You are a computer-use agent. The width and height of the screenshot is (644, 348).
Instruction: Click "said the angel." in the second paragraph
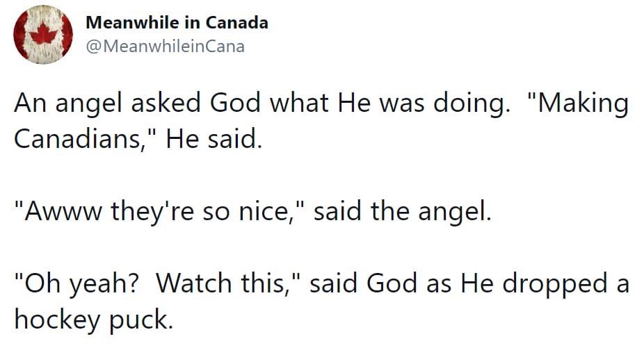[x=403, y=211]
